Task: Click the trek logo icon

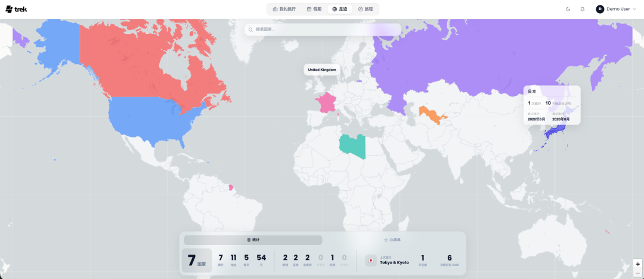Action: point(8,9)
